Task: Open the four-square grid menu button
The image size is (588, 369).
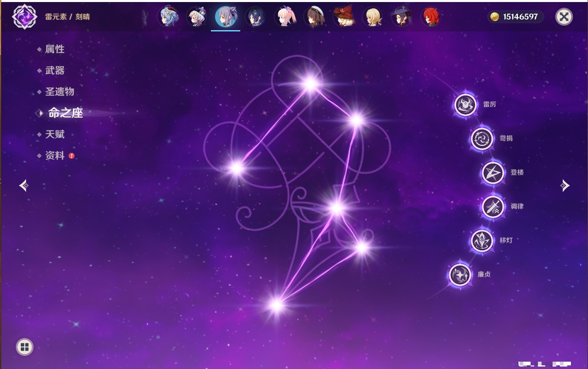Action: (24, 347)
